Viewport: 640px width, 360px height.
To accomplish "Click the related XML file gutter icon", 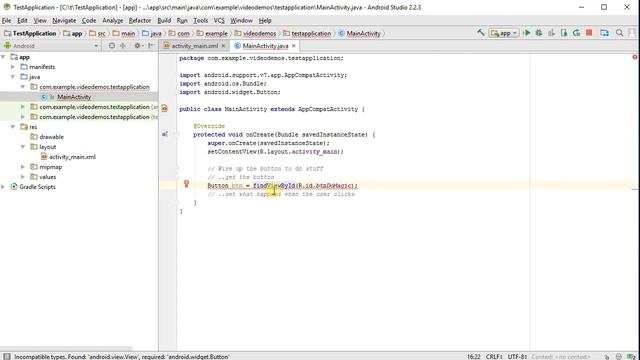I will pyautogui.click(x=164, y=109).
